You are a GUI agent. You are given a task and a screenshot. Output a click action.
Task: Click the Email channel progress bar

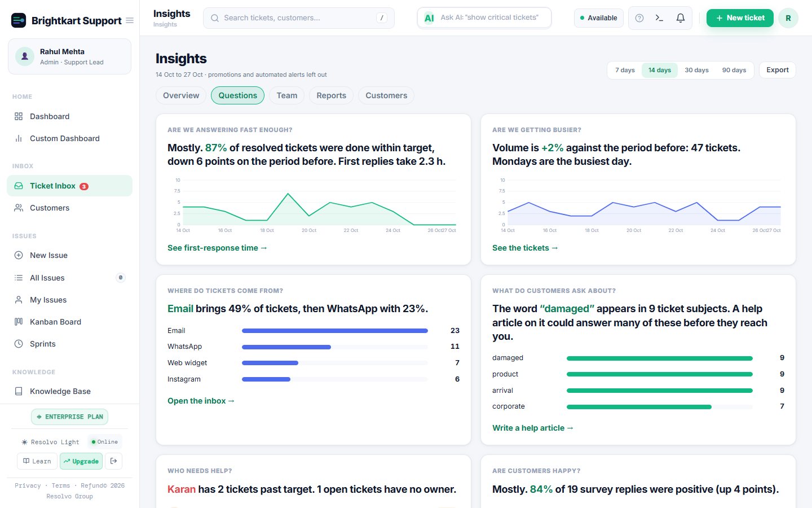(x=335, y=331)
